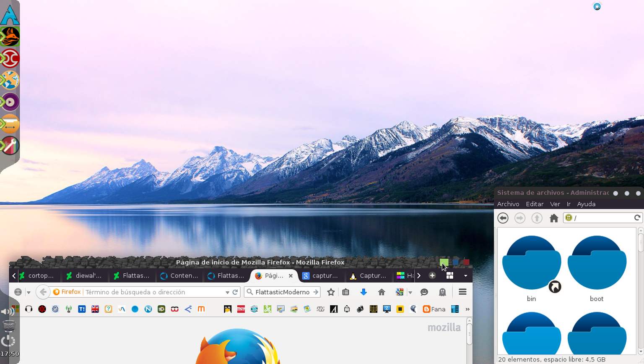This screenshot has width=644, height=364.
Task: Open dropdown beside the S3 toolbar icon
Action: tap(410, 292)
